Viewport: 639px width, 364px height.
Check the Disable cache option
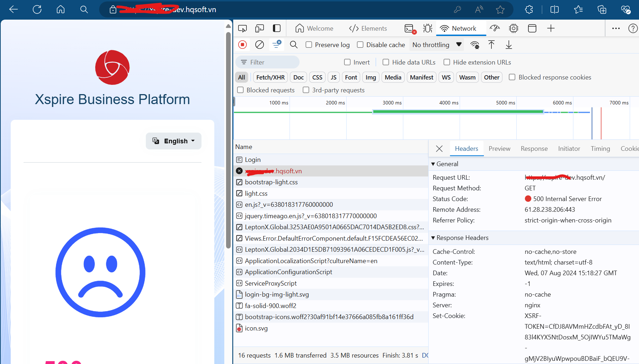pos(361,45)
